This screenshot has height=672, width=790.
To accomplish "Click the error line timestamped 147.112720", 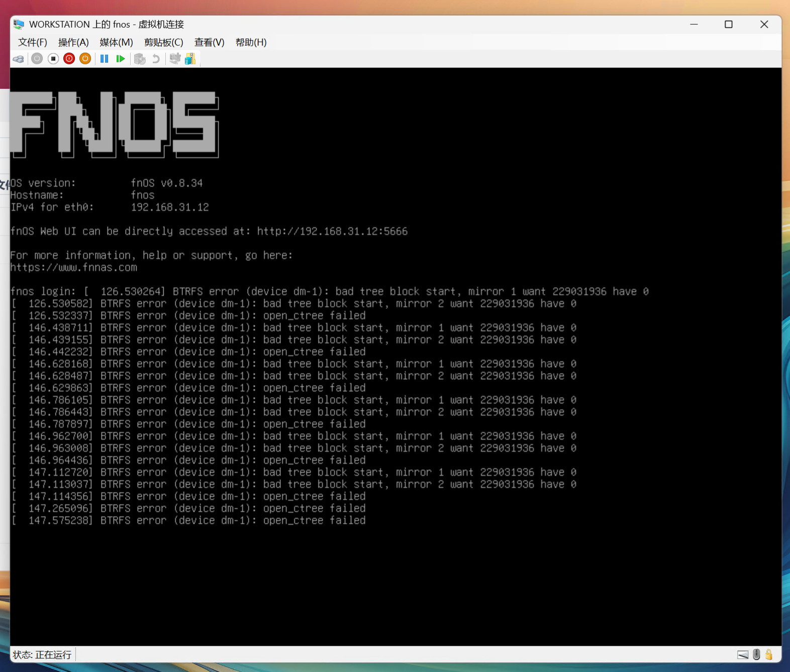I will (294, 473).
